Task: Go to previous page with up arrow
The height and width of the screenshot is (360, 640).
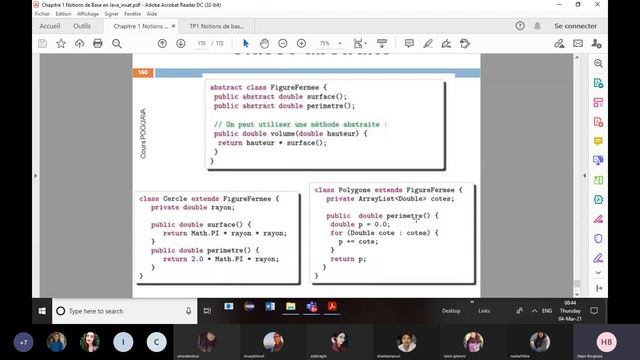Action: coord(162,43)
